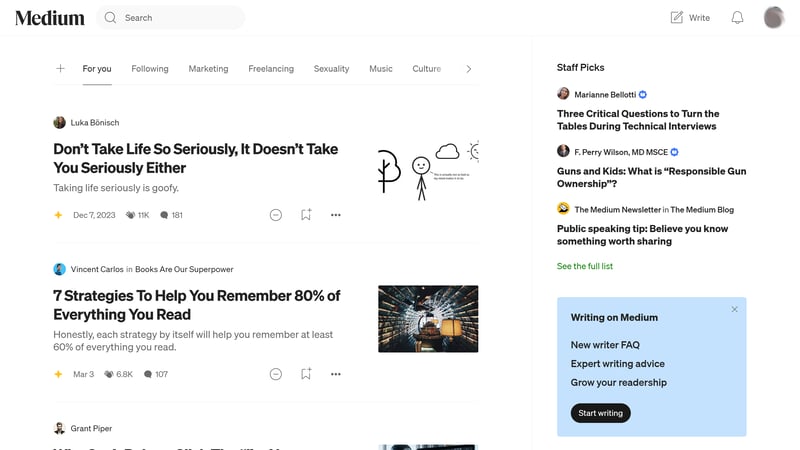The height and width of the screenshot is (450, 800).
Task: Click Luka Bönisch author avatar
Action: click(60, 122)
